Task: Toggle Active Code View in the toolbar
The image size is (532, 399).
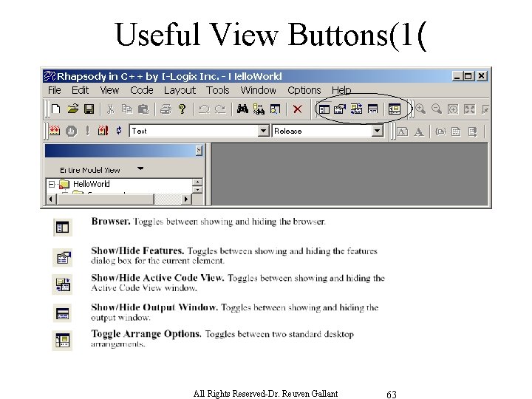Action: tap(356, 109)
